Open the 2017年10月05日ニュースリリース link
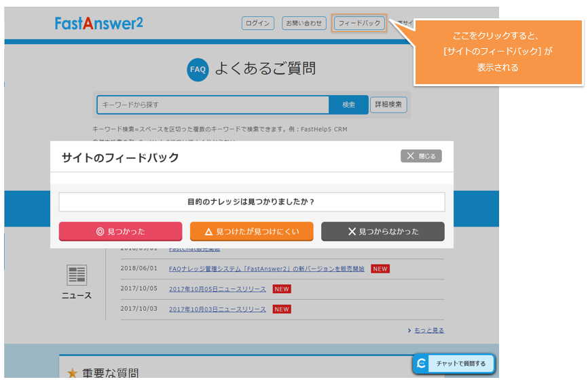 [x=217, y=289]
